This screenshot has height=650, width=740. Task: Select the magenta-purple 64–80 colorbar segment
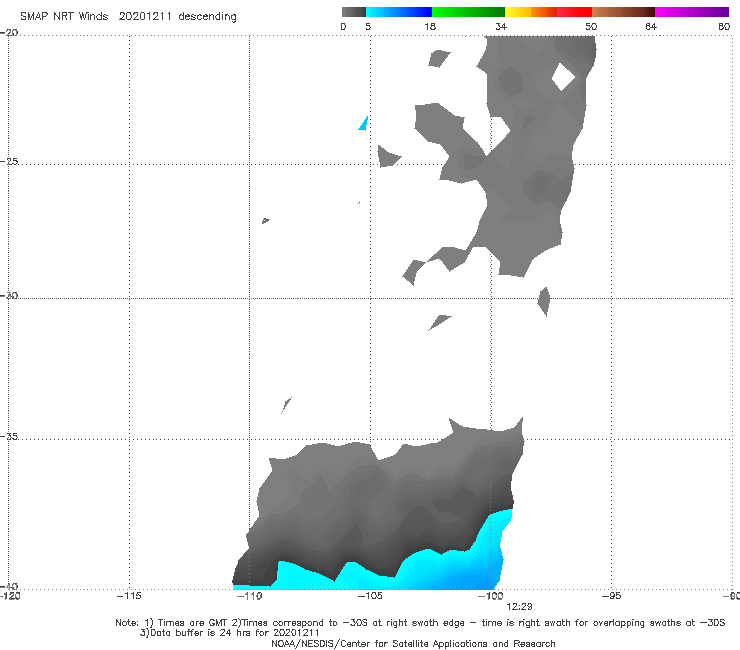click(692, 12)
